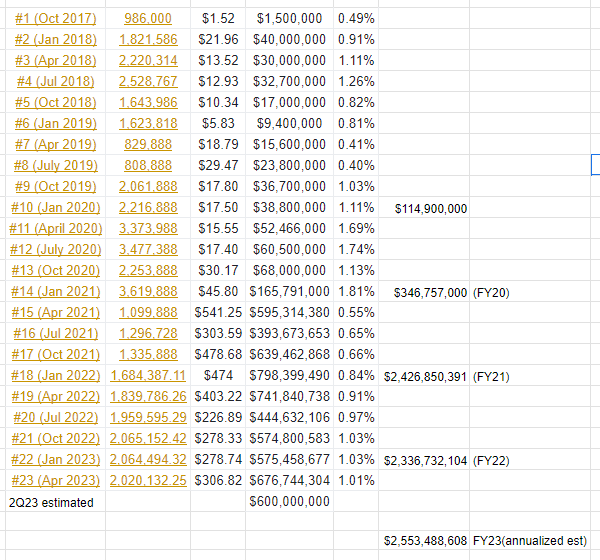Open the #17 (Oct 2021) link
Viewport: 600px width, 560px height.
[55, 354]
